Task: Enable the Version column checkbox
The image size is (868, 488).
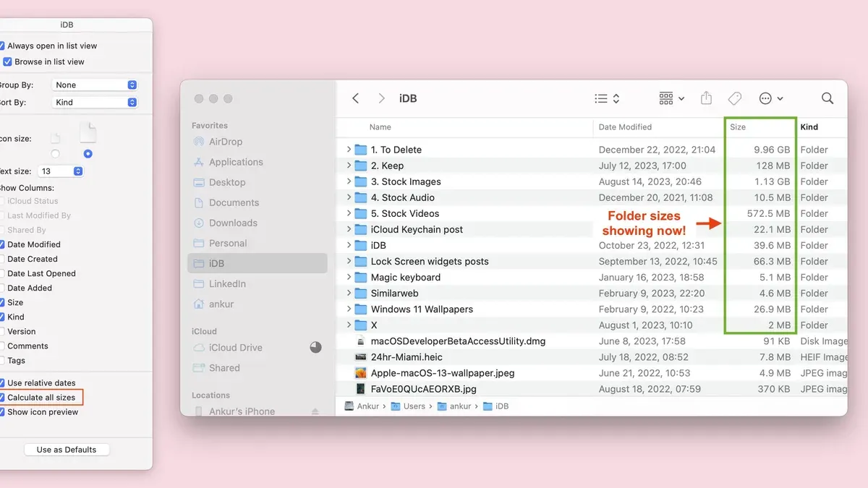Action: coord(2,331)
